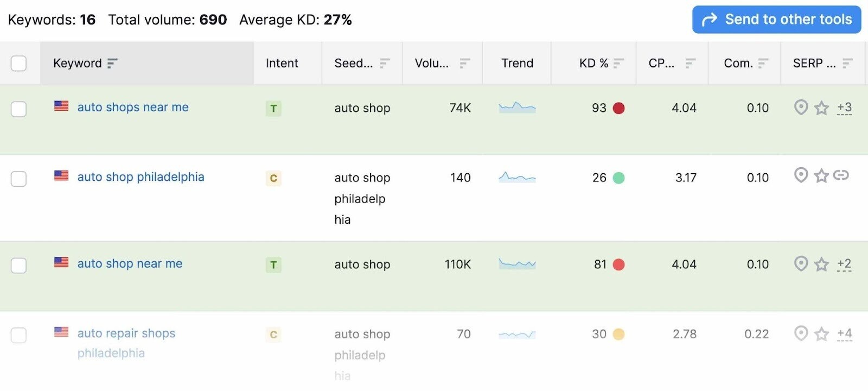Click the reviews star icon for auto shop philadelphia
This screenshot has width=868, height=391.
point(821,176)
